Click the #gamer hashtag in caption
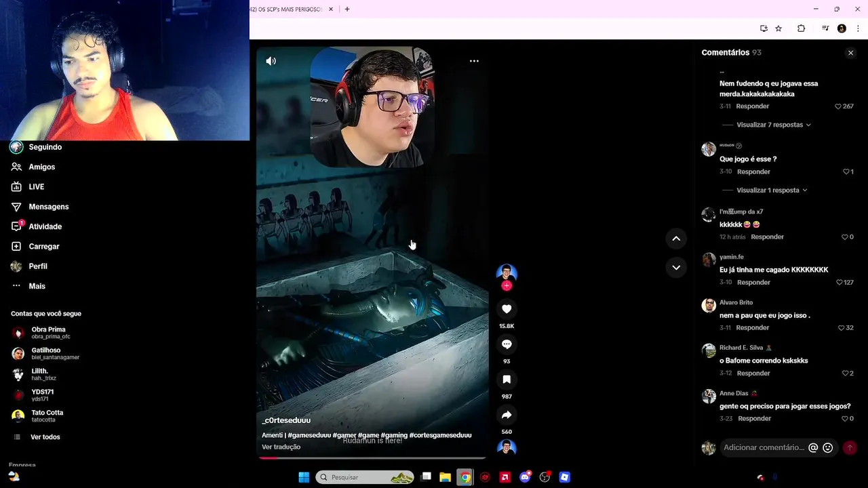The image size is (868, 488). pos(344,435)
